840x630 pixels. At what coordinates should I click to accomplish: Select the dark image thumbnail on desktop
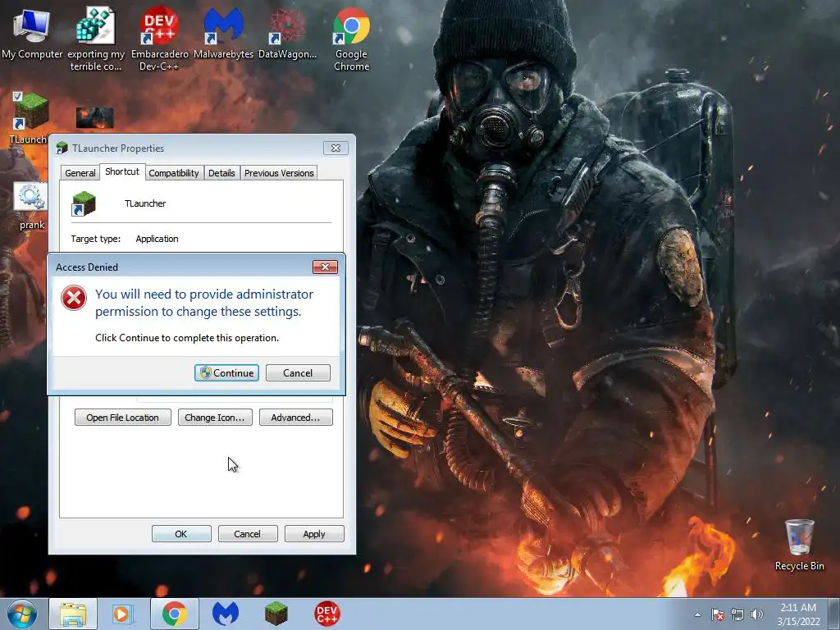coord(95,117)
